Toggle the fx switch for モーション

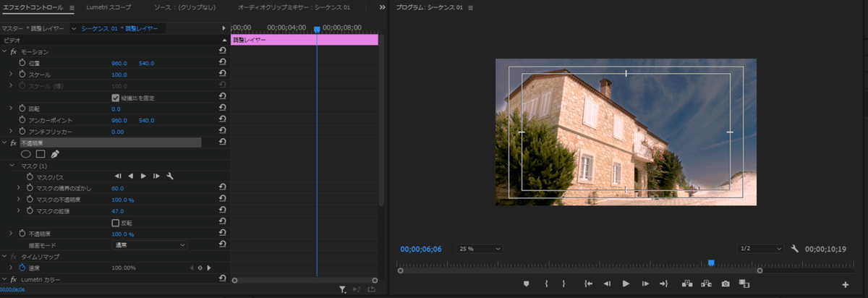(x=13, y=52)
